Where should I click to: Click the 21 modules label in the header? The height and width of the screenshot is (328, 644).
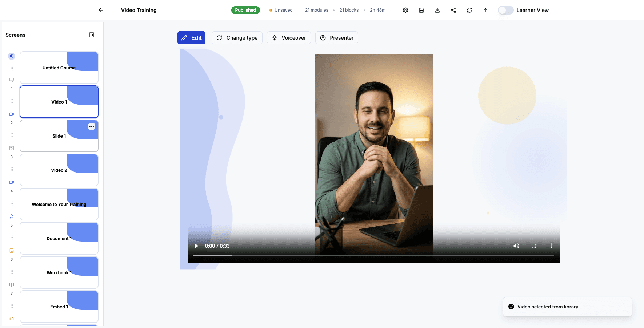coord(316,10)
